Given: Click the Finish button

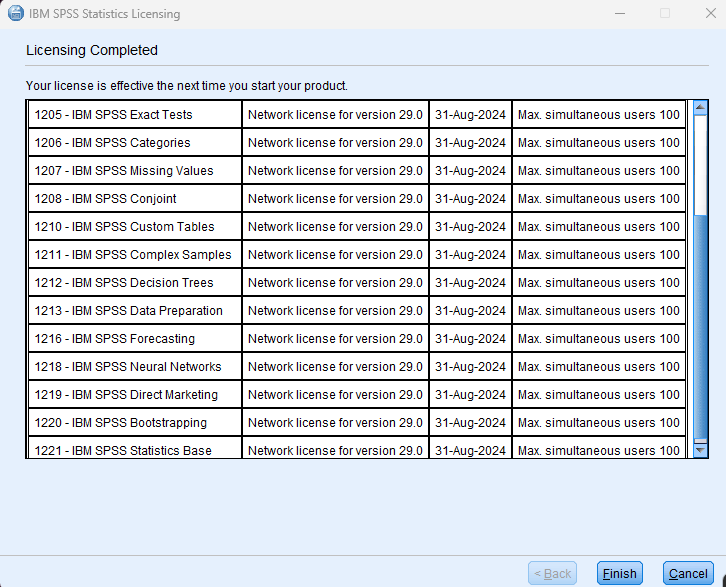Looking at the screenshot, I should point(620,574).
